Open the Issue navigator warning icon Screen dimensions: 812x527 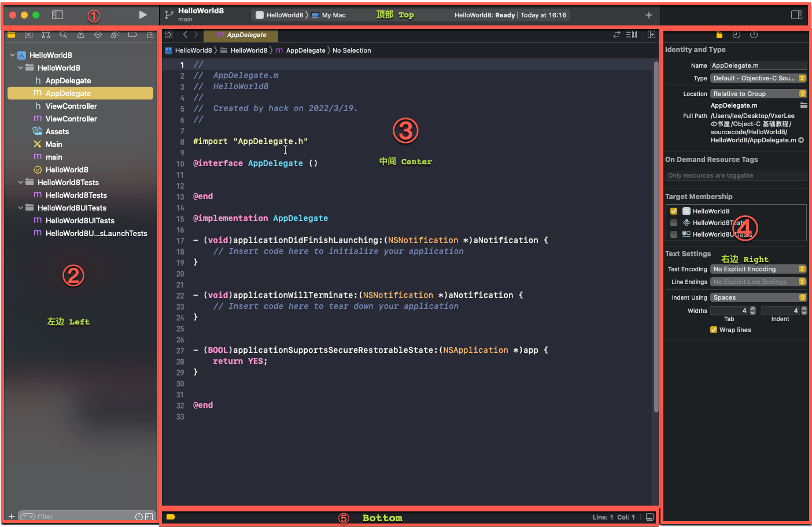click(80, 35)
